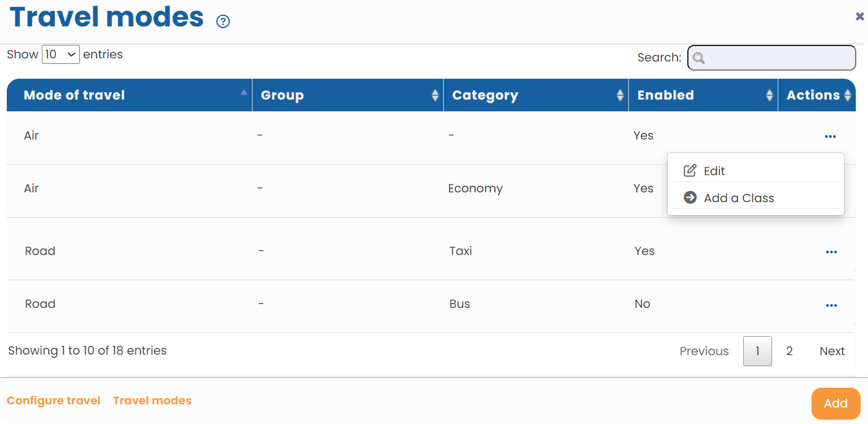
Task: Sort by Category column
Action: click(x=485, y=95)
